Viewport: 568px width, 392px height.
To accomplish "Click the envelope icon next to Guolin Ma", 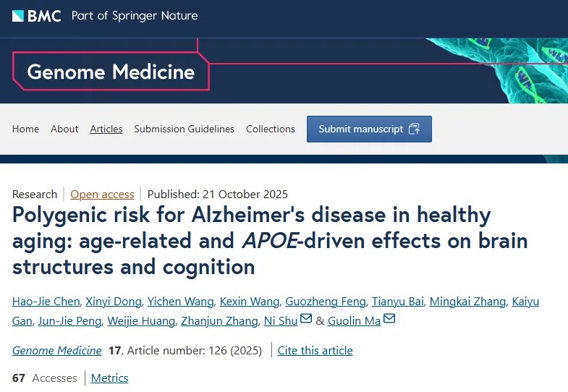I will point(389,320).
